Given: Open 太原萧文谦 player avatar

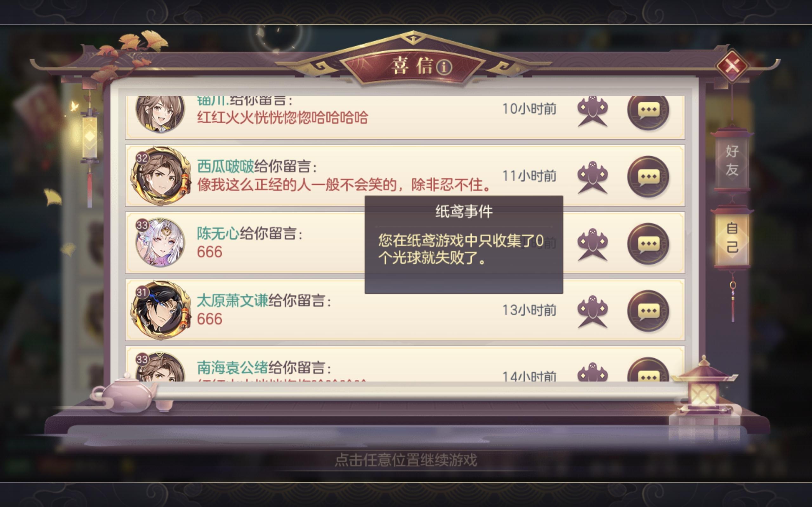Looking at the screenshot, I should point(160,310).
